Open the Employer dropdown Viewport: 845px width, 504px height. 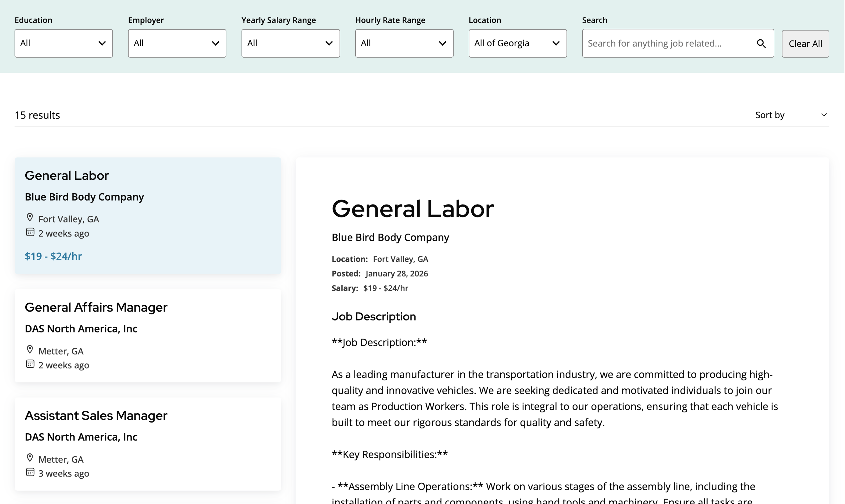(x=177, y=43)
